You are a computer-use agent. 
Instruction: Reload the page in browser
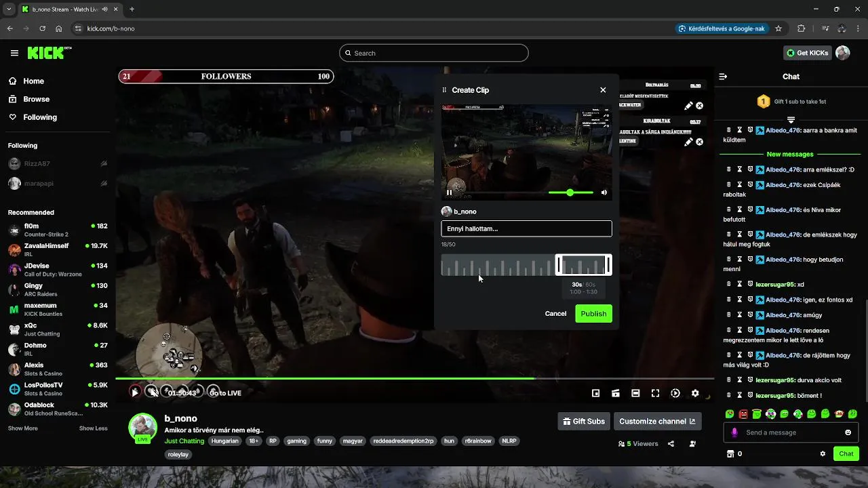point(42,28)
